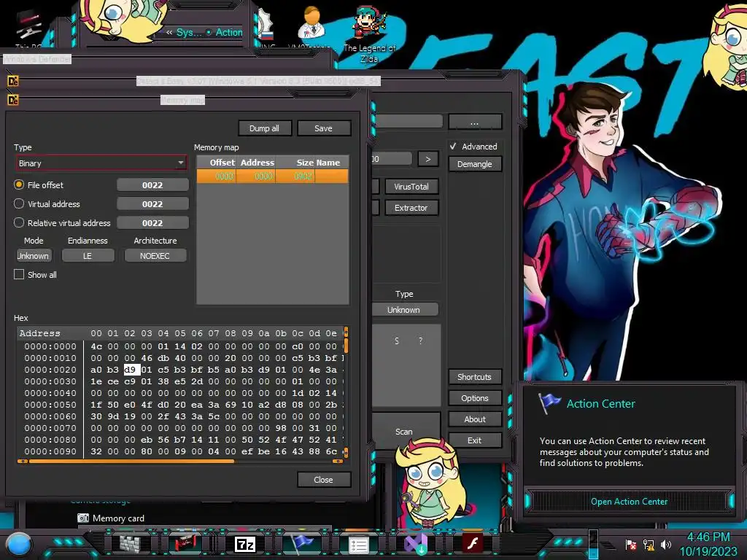Click the volume speaker tray icon
Viewport: 747px width, 560px height.
[x=665, y=544]
